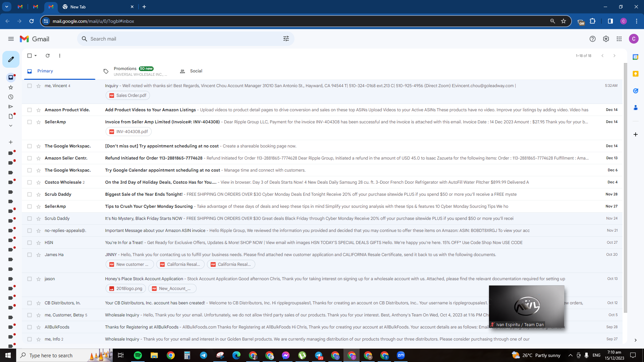Show search options filter icon
This screenshot has height=362, width=644.
286,39
